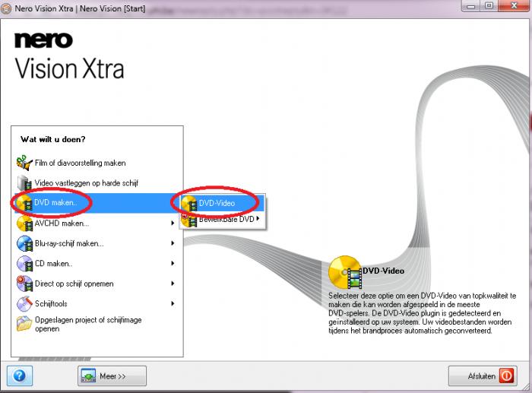532x393 pixels.
Task: Click the DVD-Video description heading
Action: pyautogui.click(x=383, y=271)
